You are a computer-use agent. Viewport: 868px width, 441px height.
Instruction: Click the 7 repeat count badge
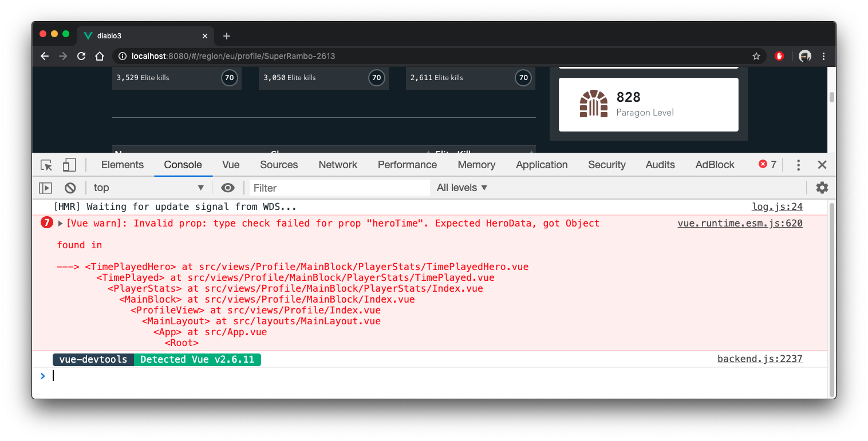[47, 223]
